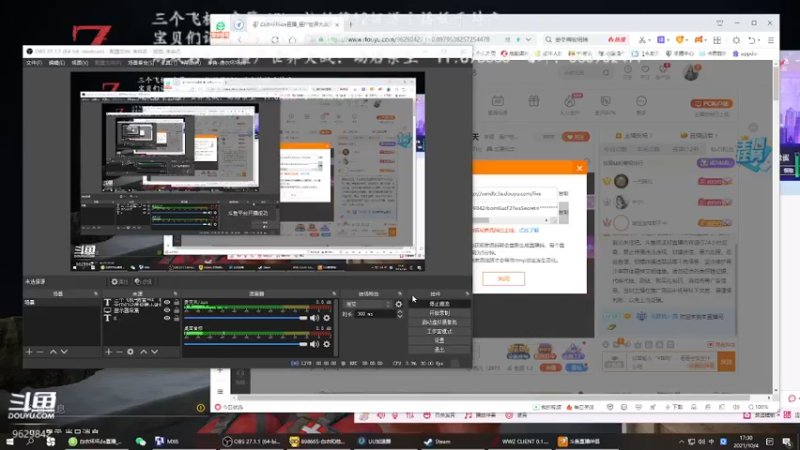Add a new source with the plus icon

[x=108, y=352]
